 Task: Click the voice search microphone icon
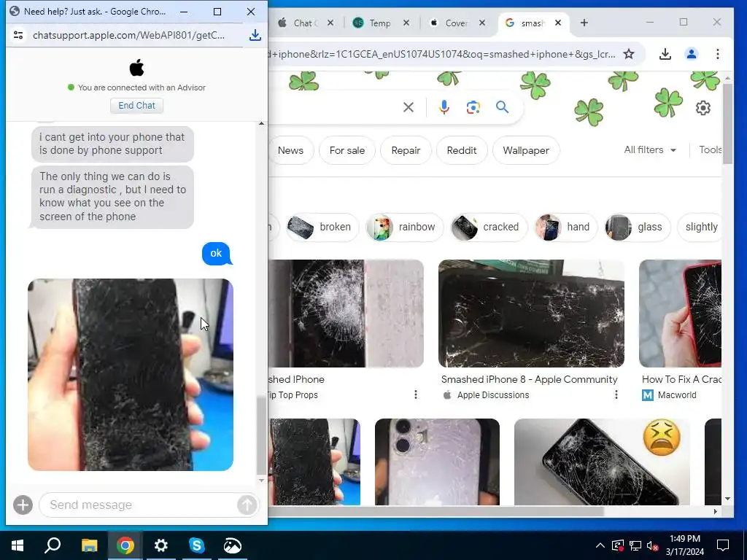[x=444, y=107]
